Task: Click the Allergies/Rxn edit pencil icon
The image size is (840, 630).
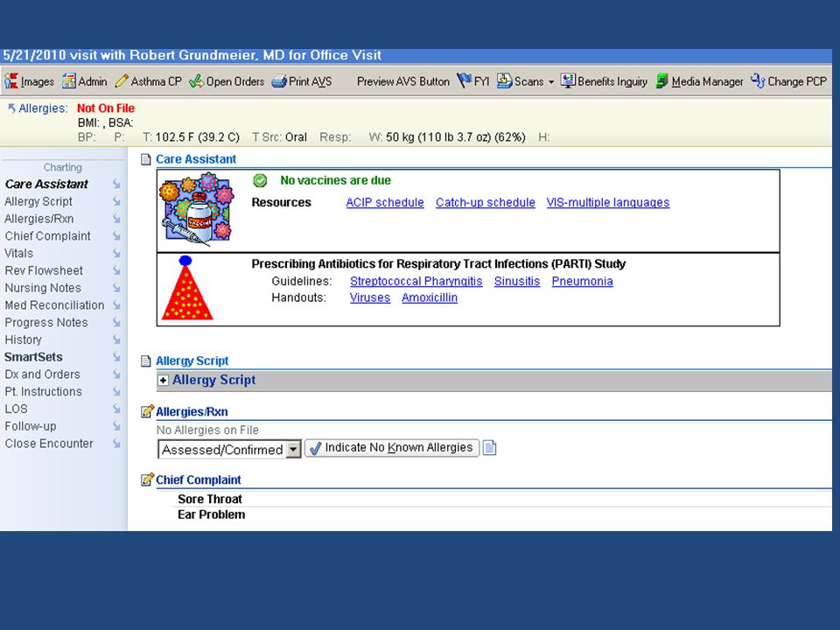Action: (x=147, y=411)
